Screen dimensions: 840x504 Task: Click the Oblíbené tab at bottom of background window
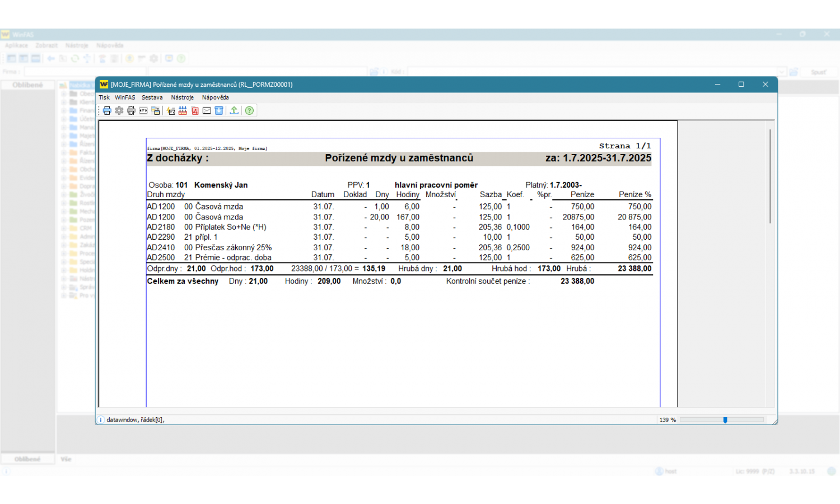27,459
